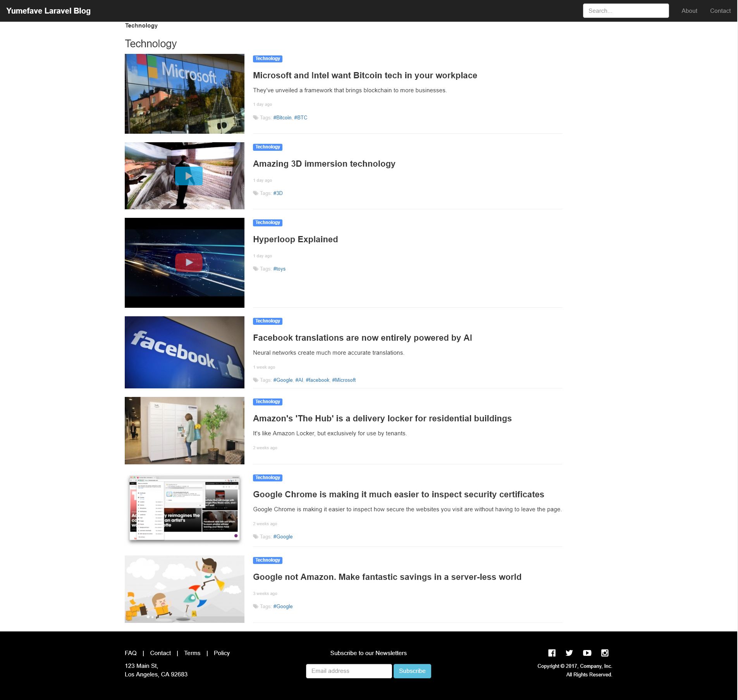Open the YouTube icon in footer
This screenshot has height=700, width=738.
coord(587,653)
